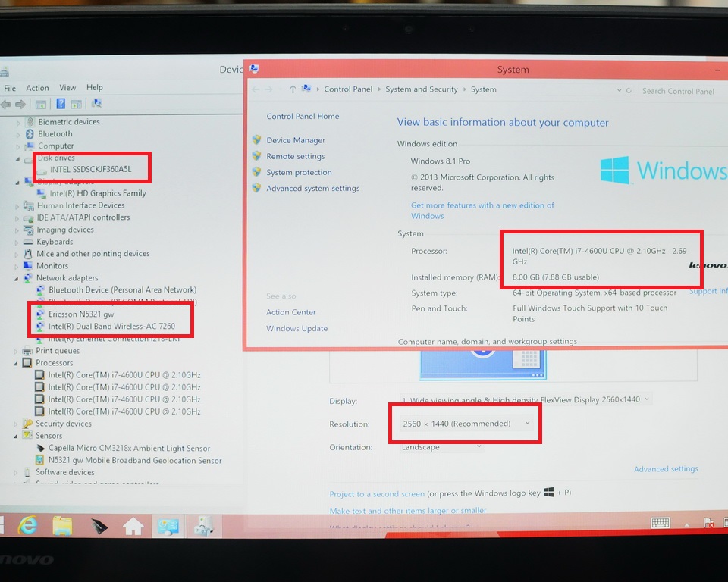The image size is (728, 582).
Task: Select Capella Micro CM3218x Ambient Light Sensor
Action: coord(129,449)
